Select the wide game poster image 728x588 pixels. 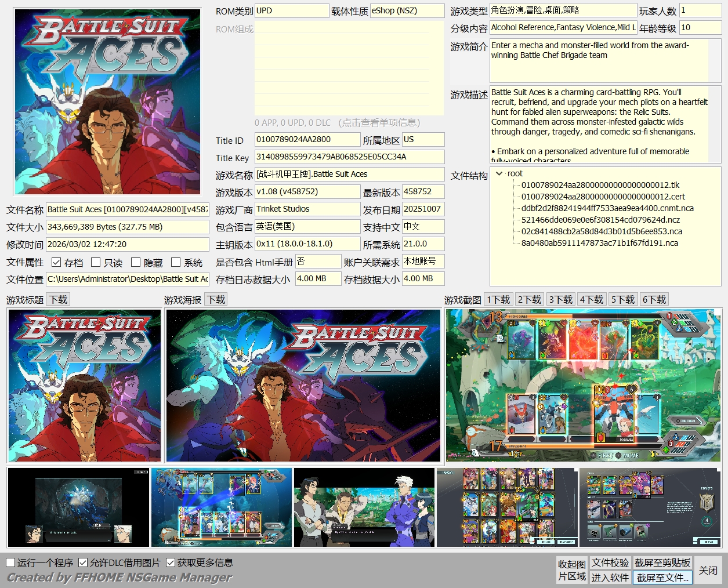pyautogui.click(x=303, y=386)
